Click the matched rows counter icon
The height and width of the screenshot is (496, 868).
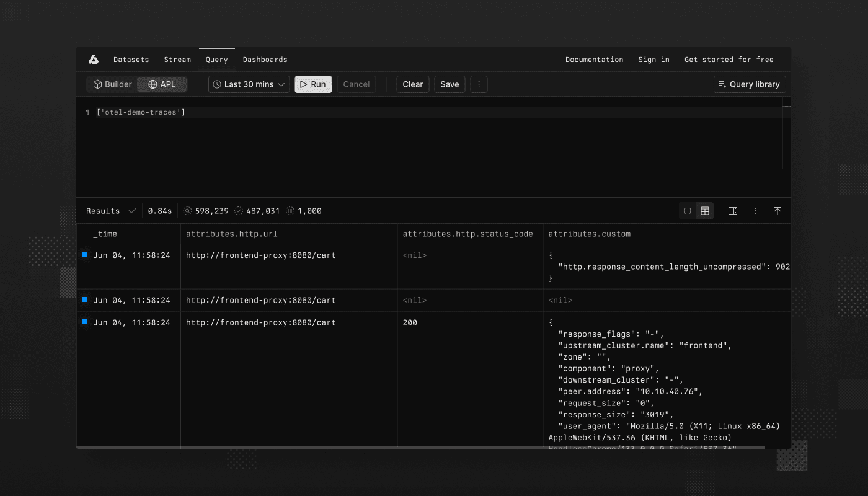[239, 211]
